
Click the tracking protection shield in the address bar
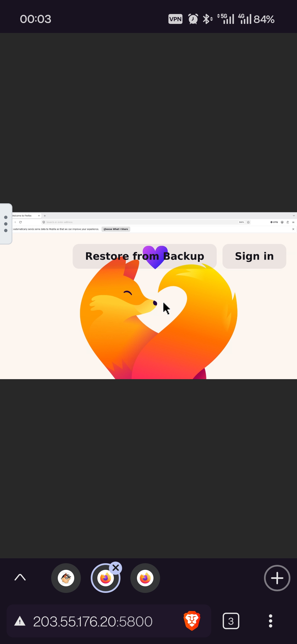click(44, 222)
